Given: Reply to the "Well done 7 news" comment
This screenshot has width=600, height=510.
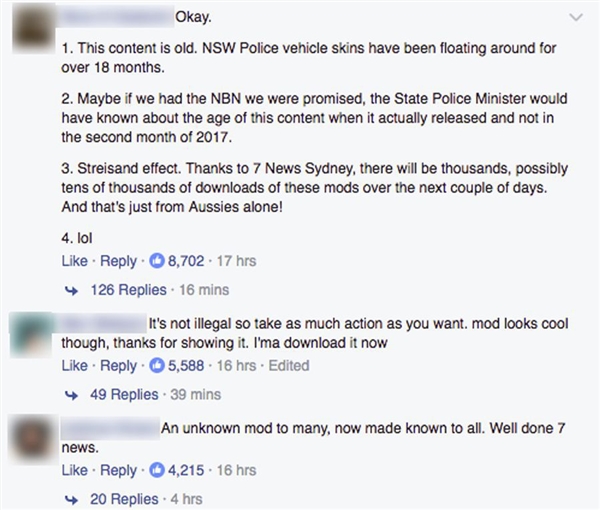Looking at the screenshot, I should (117, 470).
